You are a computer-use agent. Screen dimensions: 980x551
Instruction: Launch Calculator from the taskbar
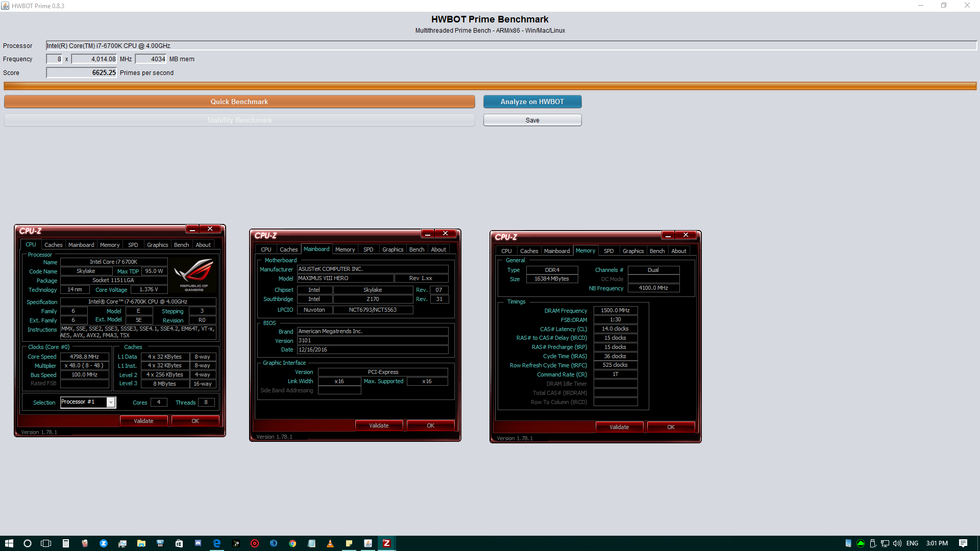[x=65, y=543]
